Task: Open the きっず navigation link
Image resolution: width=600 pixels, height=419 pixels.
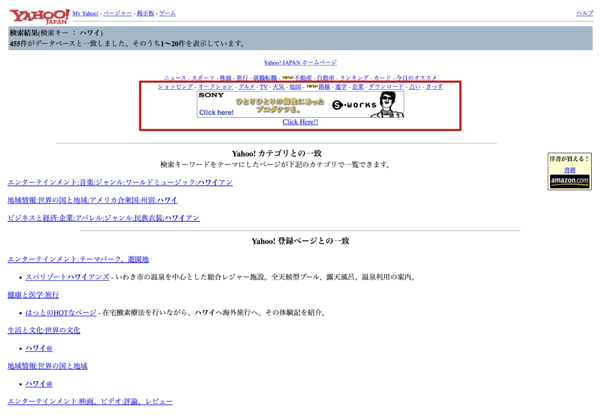Action: [x=434, y=87]
